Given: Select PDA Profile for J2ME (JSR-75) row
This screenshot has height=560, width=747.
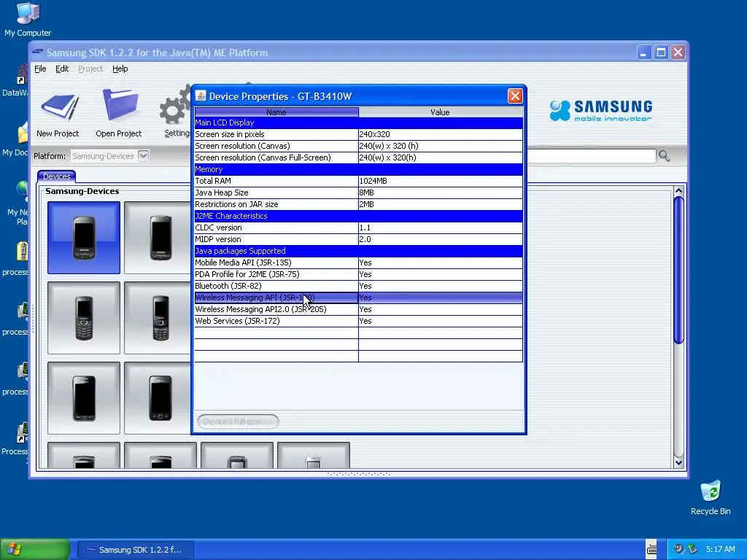Looking at the screenshot, I should pos(358,274).
